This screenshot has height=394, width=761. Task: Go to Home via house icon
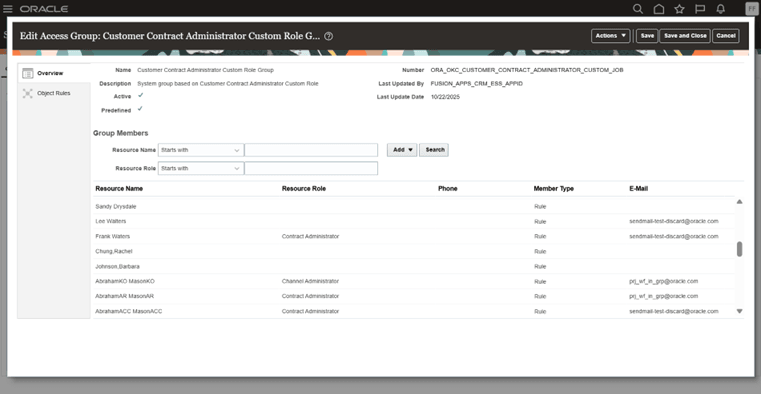(x=659, y=9)
